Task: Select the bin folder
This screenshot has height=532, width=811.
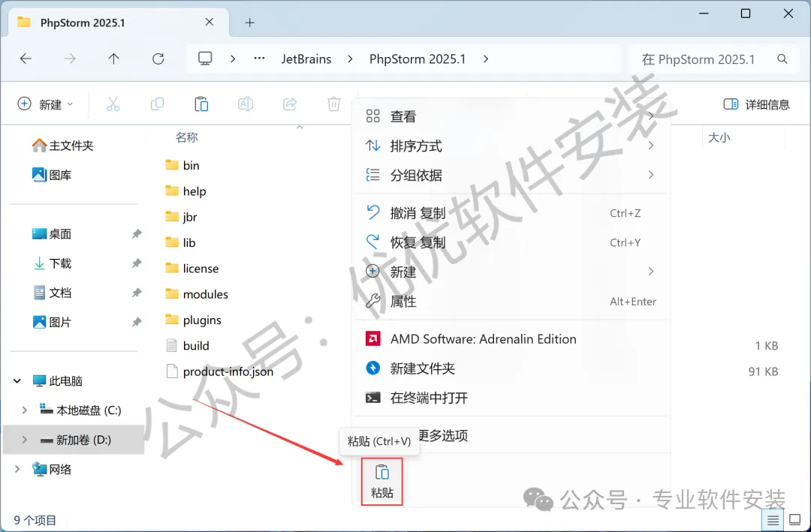Action: [x=182, y=165]
